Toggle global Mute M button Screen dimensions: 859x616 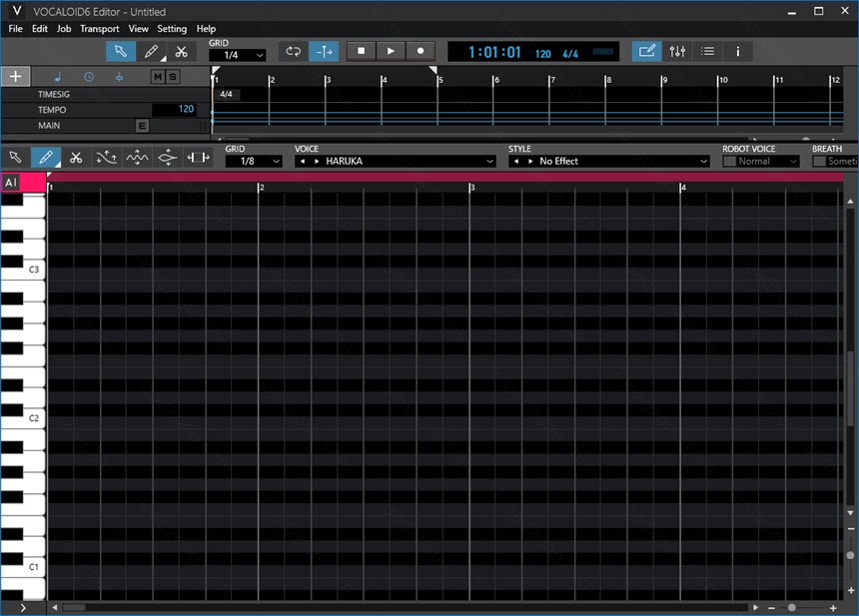point(158,77)
